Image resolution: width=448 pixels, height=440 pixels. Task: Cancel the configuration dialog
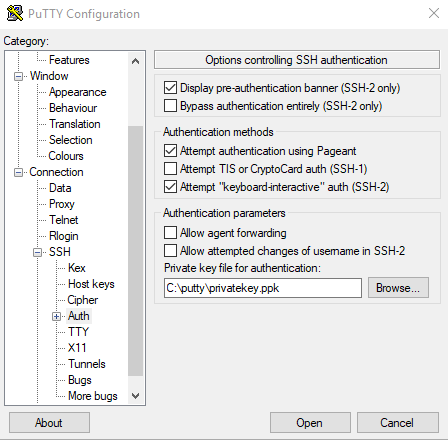coord(398,423)
